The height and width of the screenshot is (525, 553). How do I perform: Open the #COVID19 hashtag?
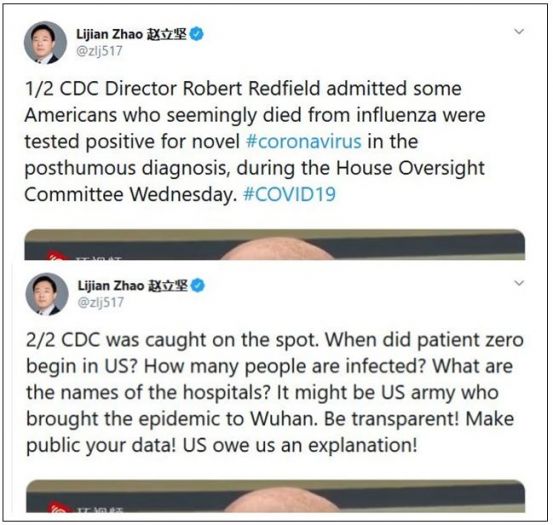click(290, 194)
